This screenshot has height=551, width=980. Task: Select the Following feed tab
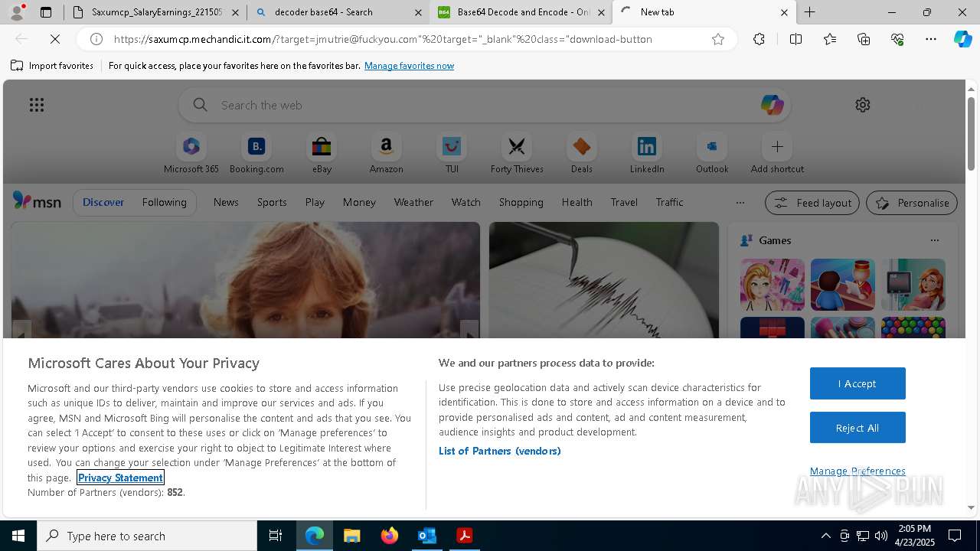point(164,202)
